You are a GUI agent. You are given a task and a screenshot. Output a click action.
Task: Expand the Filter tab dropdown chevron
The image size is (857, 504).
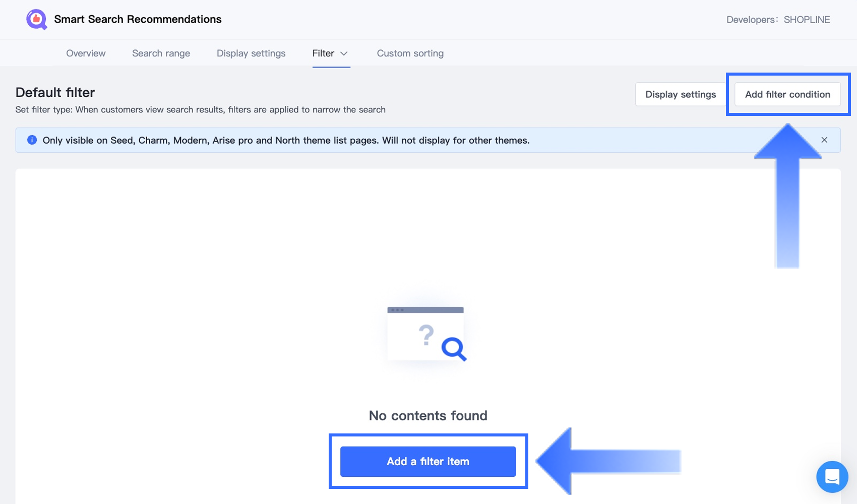click(x=344, y=53)
